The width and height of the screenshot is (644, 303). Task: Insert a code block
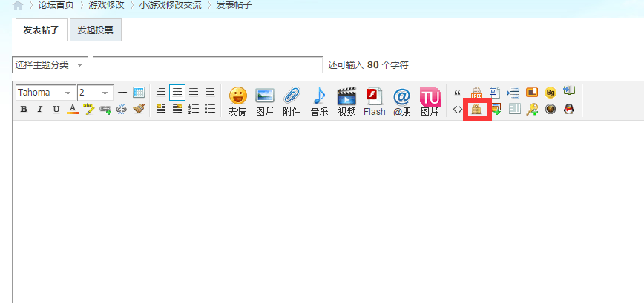pos(458,109)
